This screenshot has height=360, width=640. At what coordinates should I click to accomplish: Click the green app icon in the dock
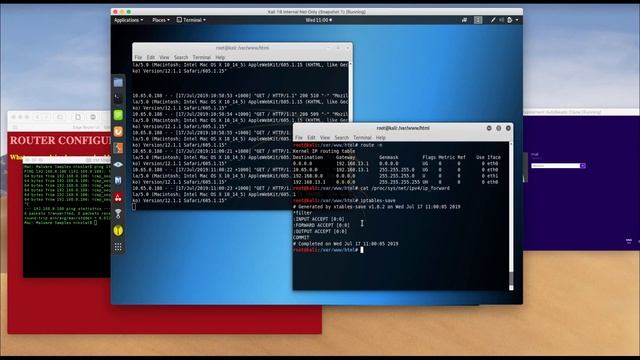coord(118,115)
